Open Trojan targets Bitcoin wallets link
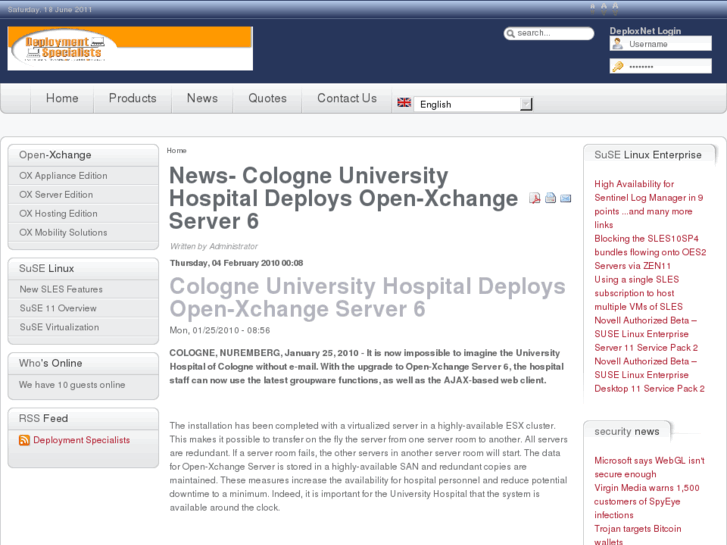The height and width of the screenshot is (545, 727). [x=638, y=535]
